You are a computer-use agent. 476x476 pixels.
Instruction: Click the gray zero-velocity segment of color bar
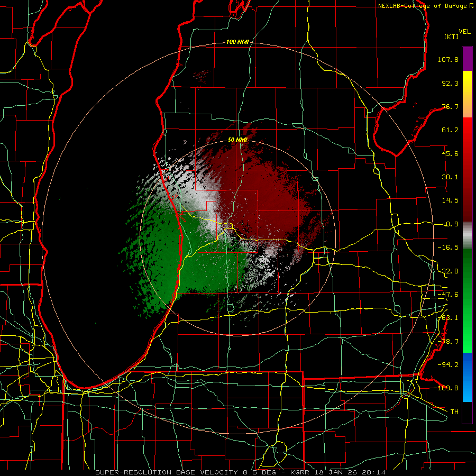pyautogui.click(x=467, y=235)
